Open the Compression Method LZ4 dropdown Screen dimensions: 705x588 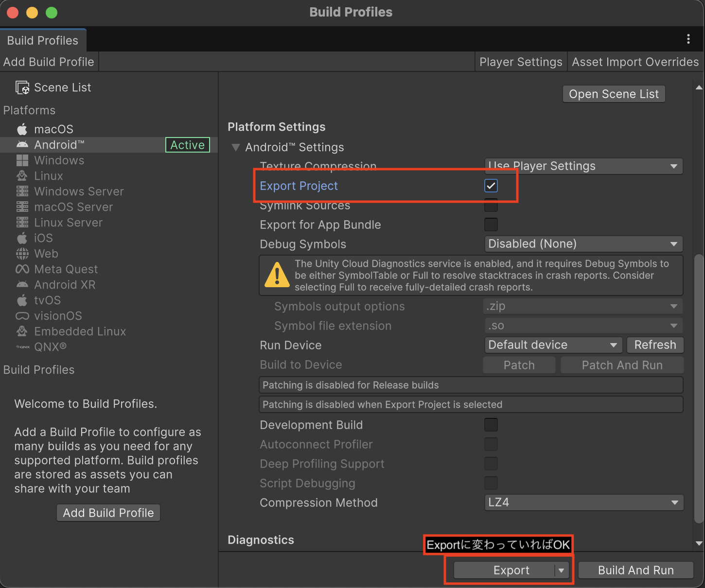(583, 502)
